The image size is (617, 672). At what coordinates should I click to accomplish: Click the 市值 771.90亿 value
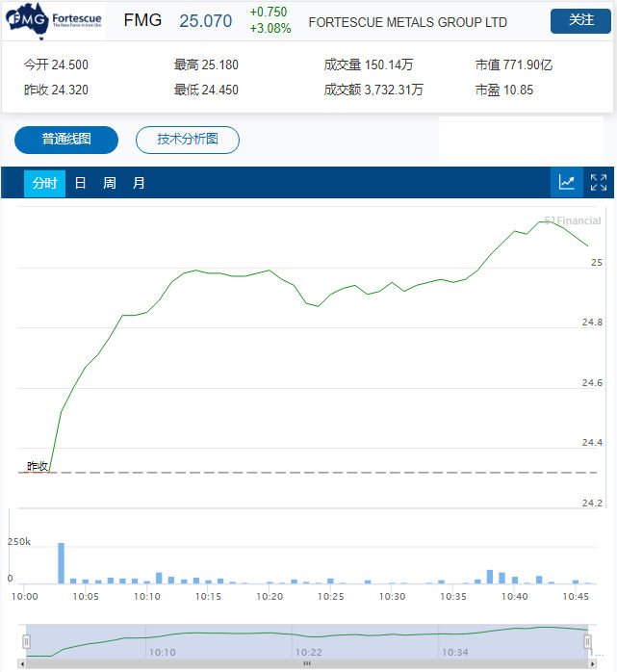[514, 65]
